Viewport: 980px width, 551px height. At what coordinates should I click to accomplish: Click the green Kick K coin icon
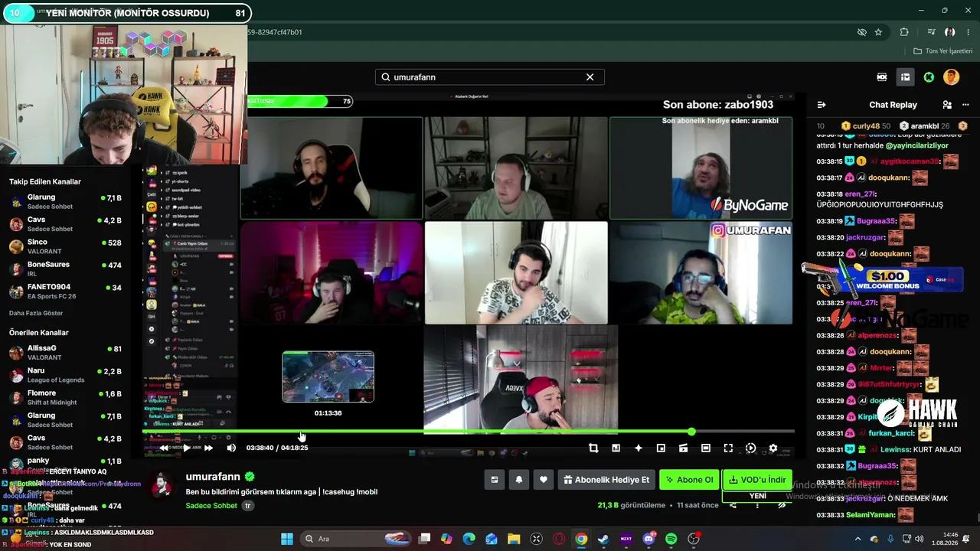(x=929, y=77)
